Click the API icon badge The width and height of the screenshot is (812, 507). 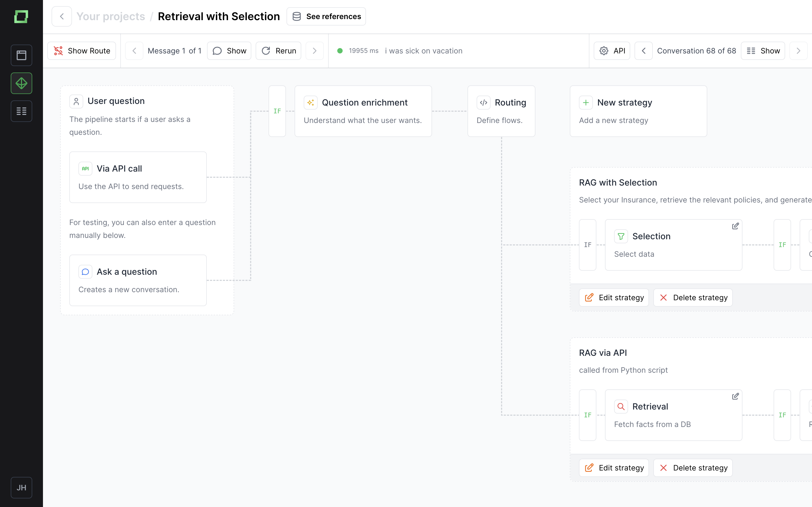pyautogui.click(x=85, y=169)
